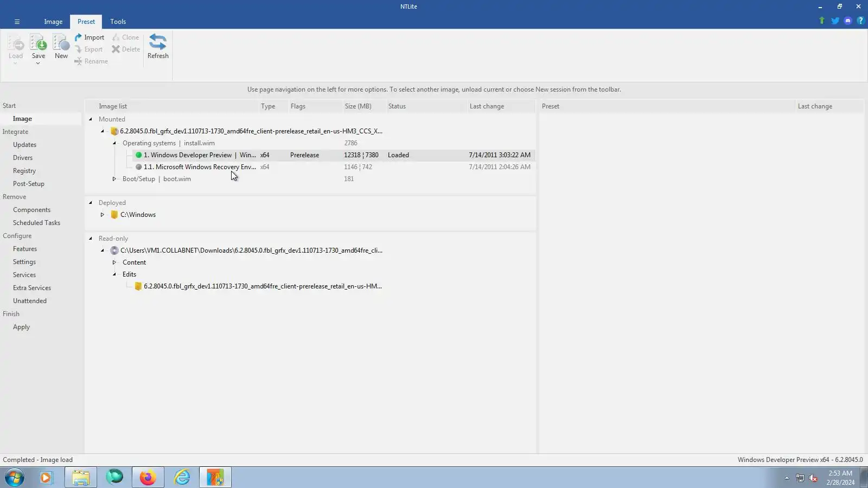
Task: Collapse the Deployed group
Action: coord(91,203)
